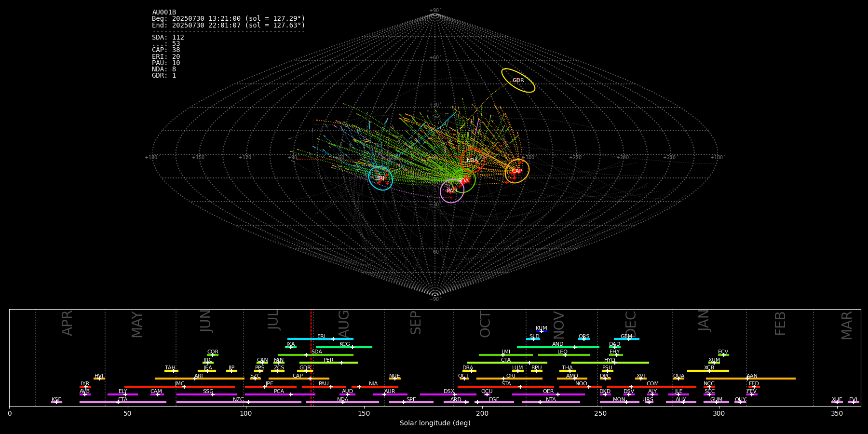This screenshot has height=434, width=868.
Task: Click the FEB month label in the timeline
Action: (x=780, y=324)
